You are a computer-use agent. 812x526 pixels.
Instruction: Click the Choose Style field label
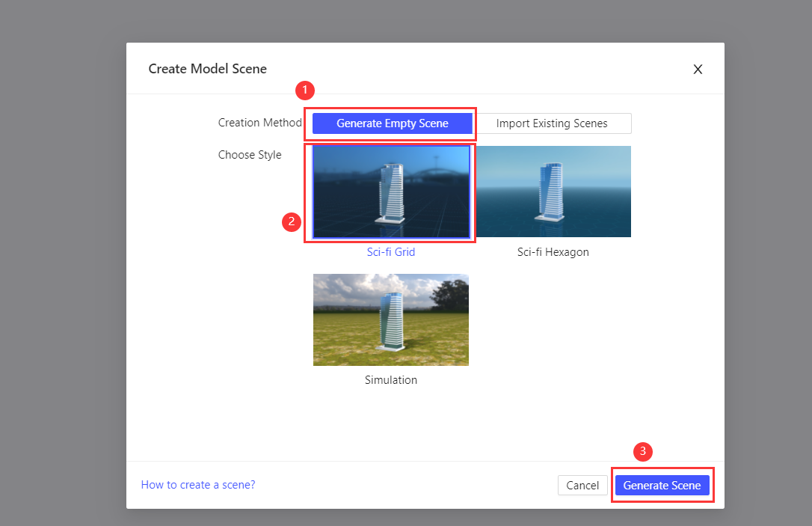point(250,155)
